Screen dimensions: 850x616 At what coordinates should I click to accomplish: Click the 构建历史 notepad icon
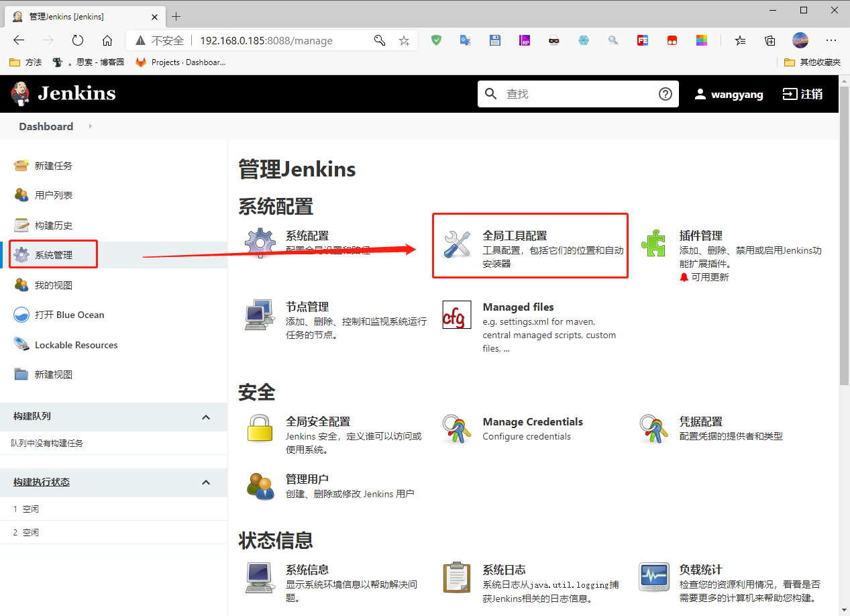[x=21, y=225]
